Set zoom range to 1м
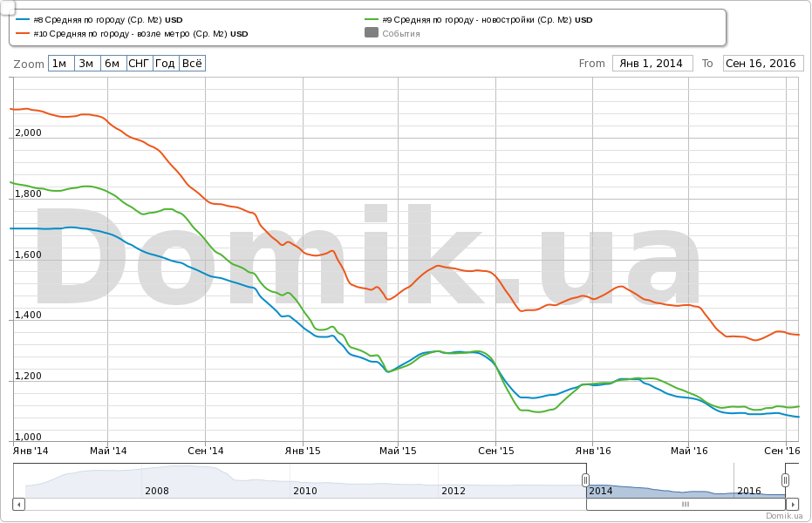 pyautogui.click(x=61, y=63)
